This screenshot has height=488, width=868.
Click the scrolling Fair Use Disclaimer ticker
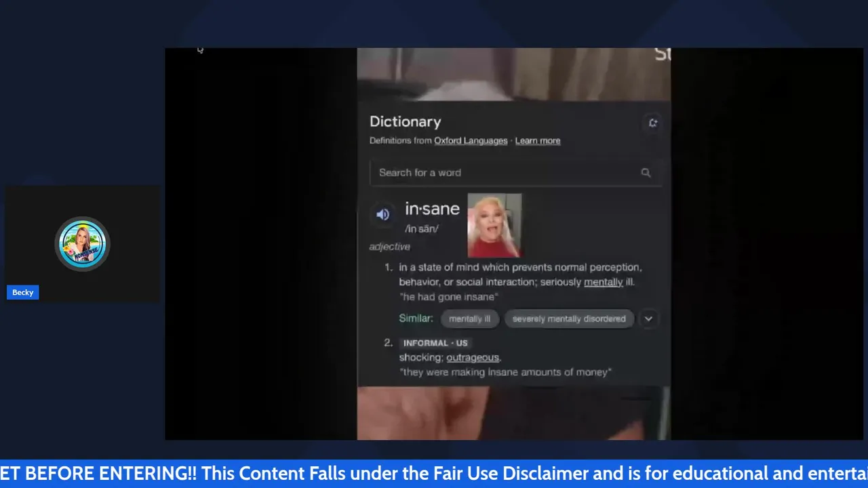(434, 473)
